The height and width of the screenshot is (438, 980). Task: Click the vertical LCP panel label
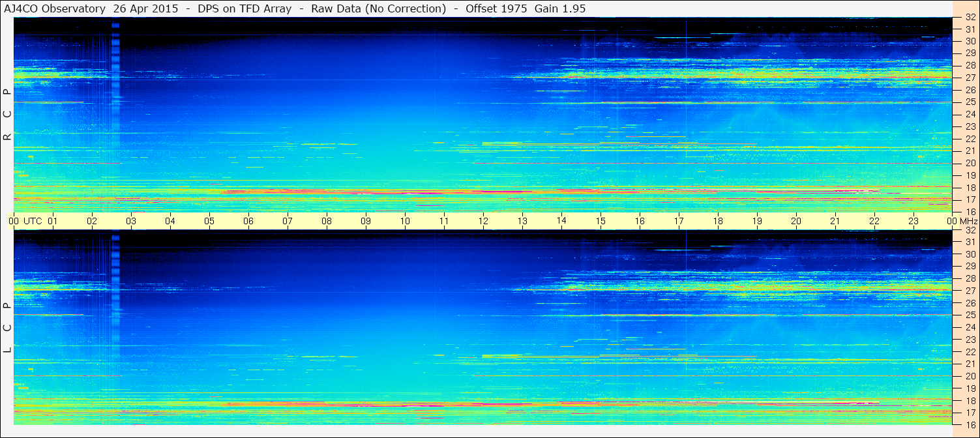[x=7, y=328]
